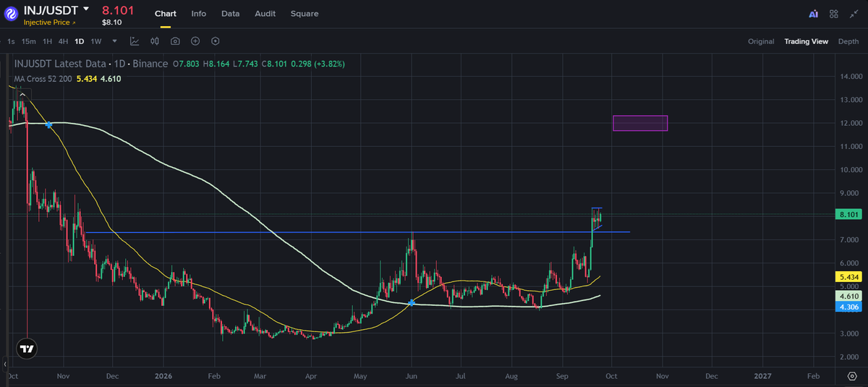Image resolution: width=868 pixels, height=387 pixels.
Task: Collapse the legend with the small up chevron
Action: coord(22,94)
